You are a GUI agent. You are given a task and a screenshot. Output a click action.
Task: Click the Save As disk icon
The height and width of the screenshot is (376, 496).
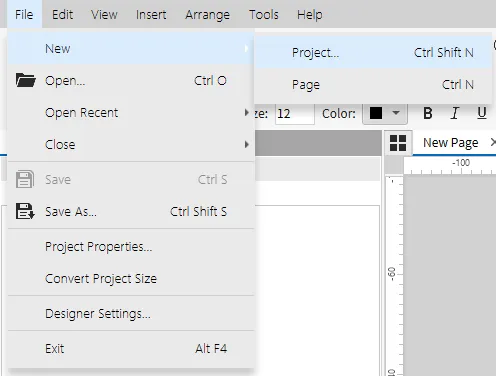pos(25,211)
